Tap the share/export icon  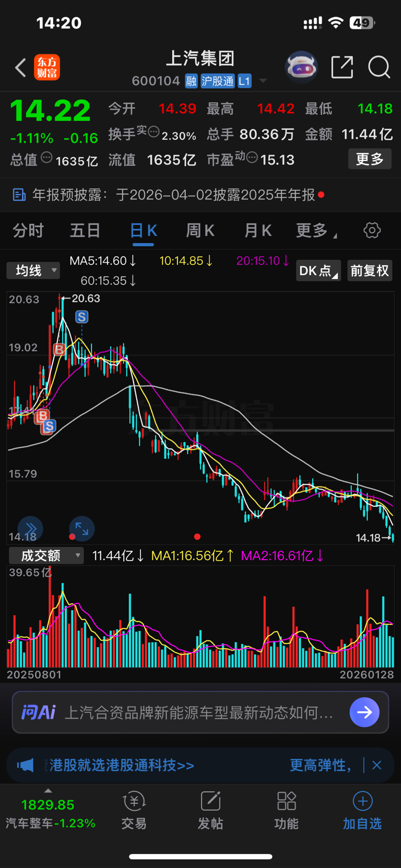click(x=342, y=67)
